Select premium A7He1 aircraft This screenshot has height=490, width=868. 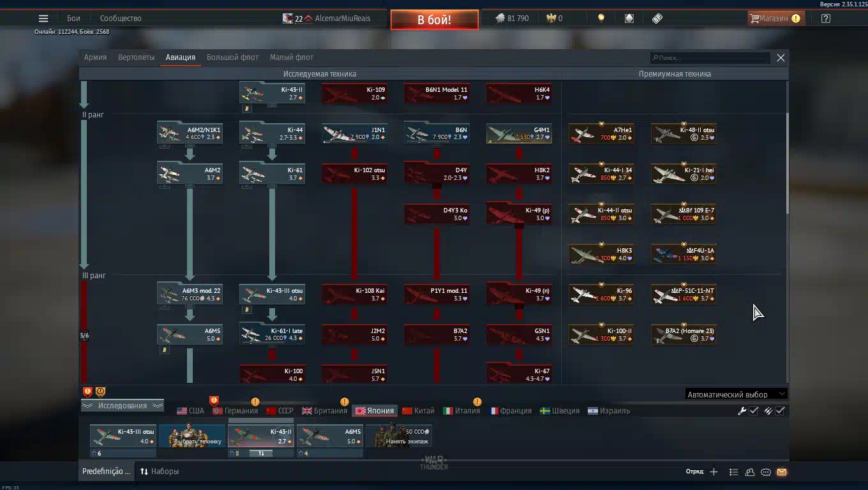601,133
